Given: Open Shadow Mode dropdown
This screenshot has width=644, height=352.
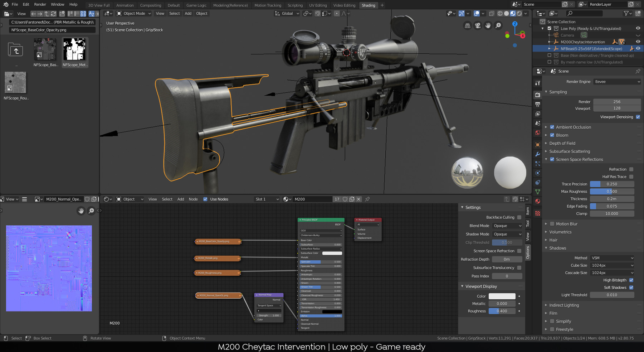Looking at the screenshot, I should pos(507,234).
